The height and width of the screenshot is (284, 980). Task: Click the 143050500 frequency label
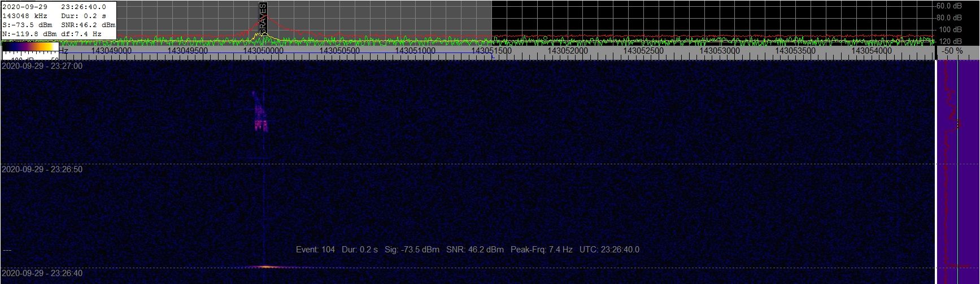click(x=339, y=51)
